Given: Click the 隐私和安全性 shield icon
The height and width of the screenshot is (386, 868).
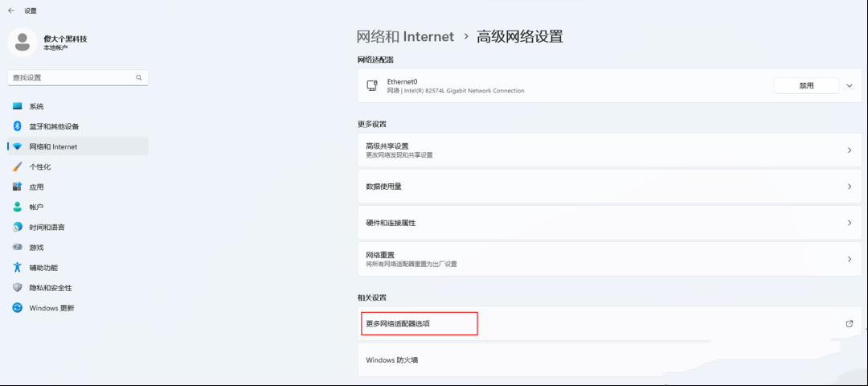Looking at the screenshot, I should pos(17,288).
